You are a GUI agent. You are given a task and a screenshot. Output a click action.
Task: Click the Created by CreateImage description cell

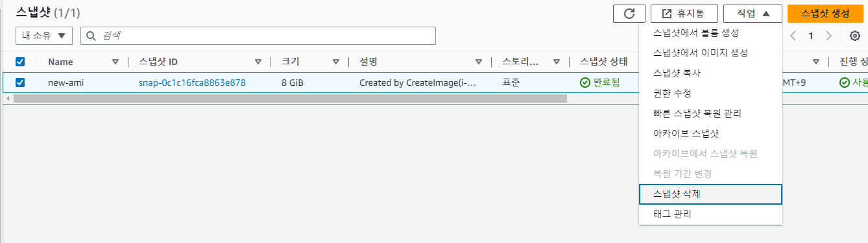(418, 83)
